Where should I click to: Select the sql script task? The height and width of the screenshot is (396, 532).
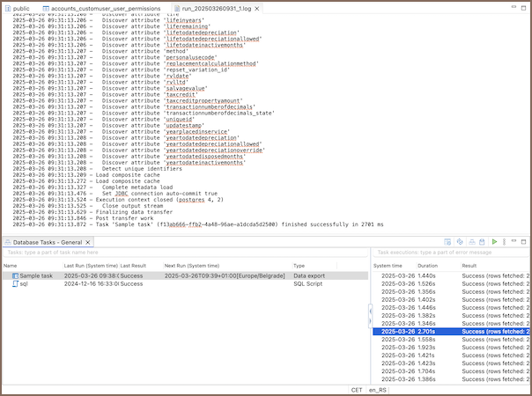[24, 284]
